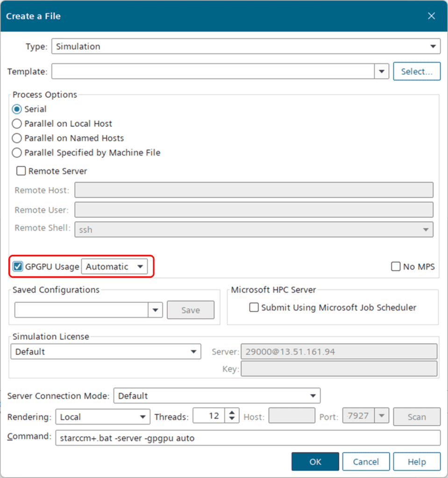Screen dimensions: 448x478
Task: Open the Simulation License Default dropdown
Action: coord(106,352)
